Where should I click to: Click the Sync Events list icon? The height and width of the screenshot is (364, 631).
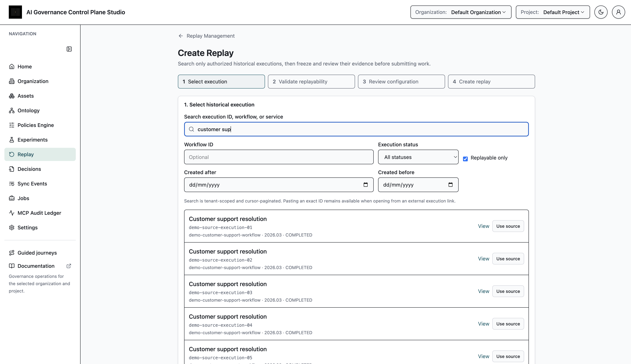tap(12, 184)
